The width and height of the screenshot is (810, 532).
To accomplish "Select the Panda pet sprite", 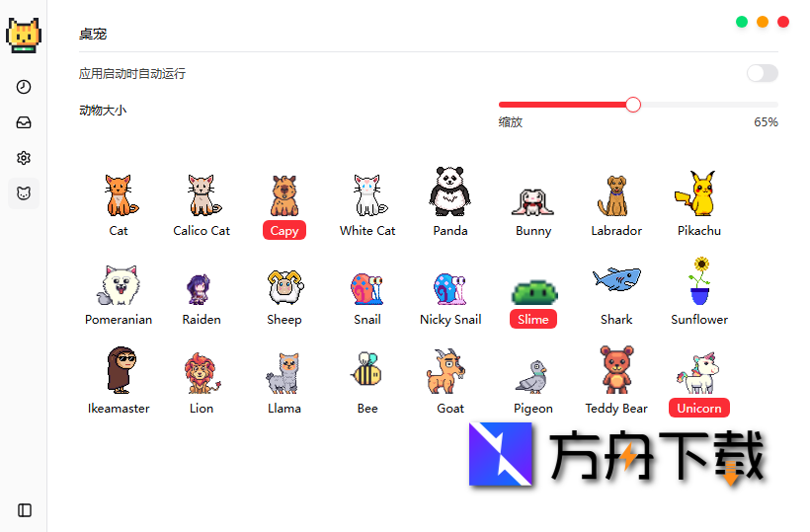I will [x=449, y=190].
